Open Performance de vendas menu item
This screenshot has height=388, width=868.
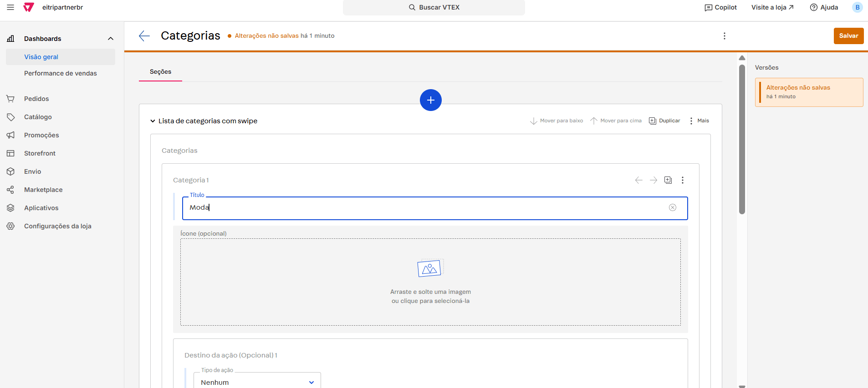(x=60, y=73)
